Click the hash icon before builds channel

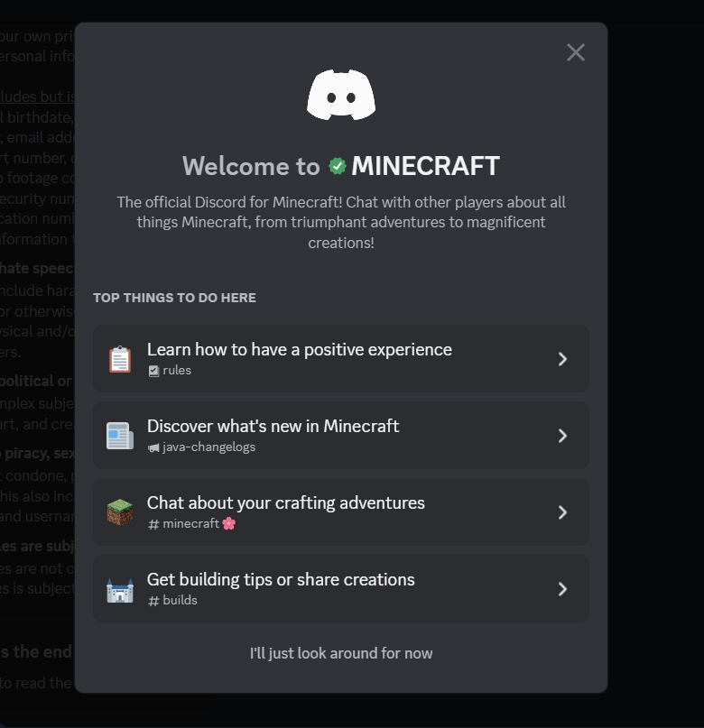click(x=153, y=601)
